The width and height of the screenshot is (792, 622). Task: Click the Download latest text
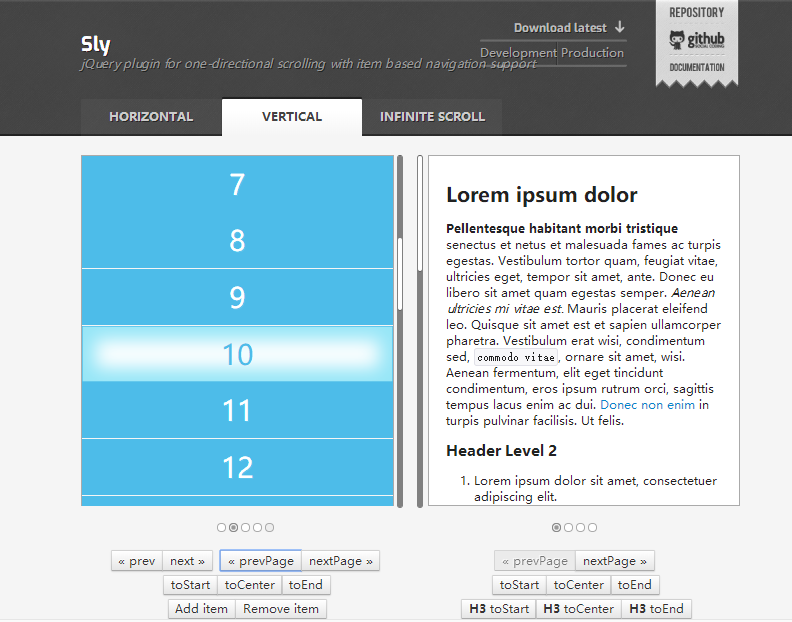560,28
